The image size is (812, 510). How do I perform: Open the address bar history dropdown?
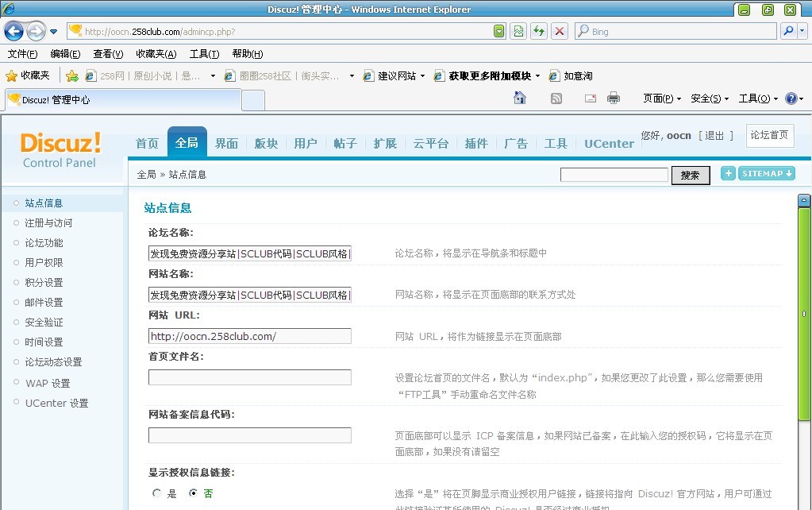click(x=498, y=31)
